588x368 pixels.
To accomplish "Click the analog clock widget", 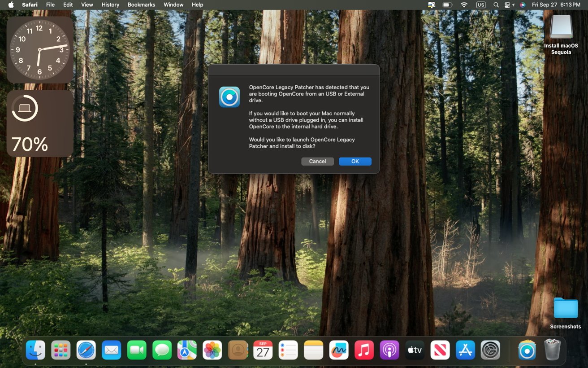I will pos(40,50).
